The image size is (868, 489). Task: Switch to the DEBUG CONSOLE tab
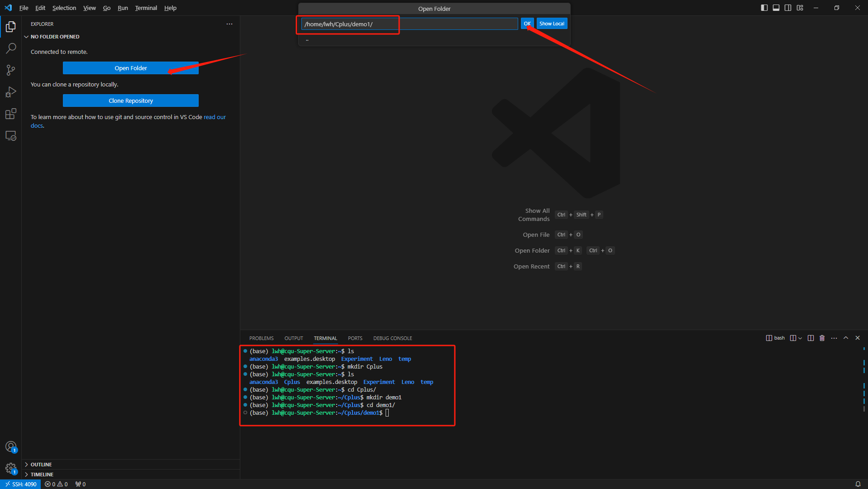point(393,338)
